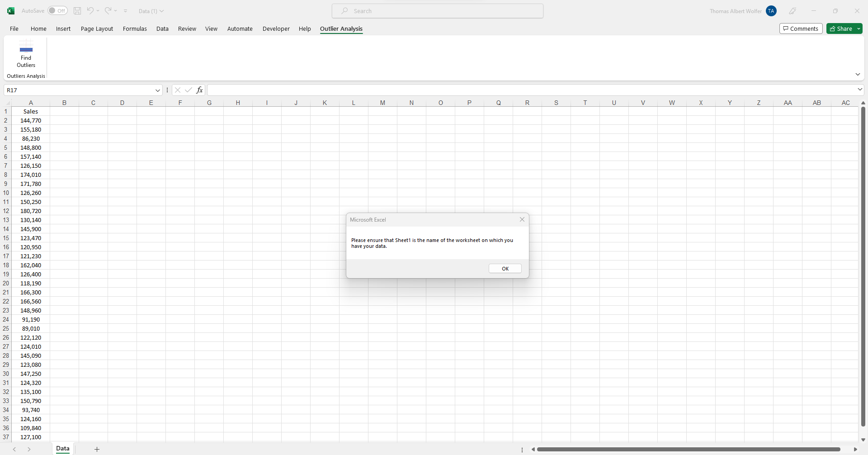This screenshot has height=455, width=868.
Task: Open the Customize Quick Access Toolbar dropdown
Action: click(x=126, y=11)
